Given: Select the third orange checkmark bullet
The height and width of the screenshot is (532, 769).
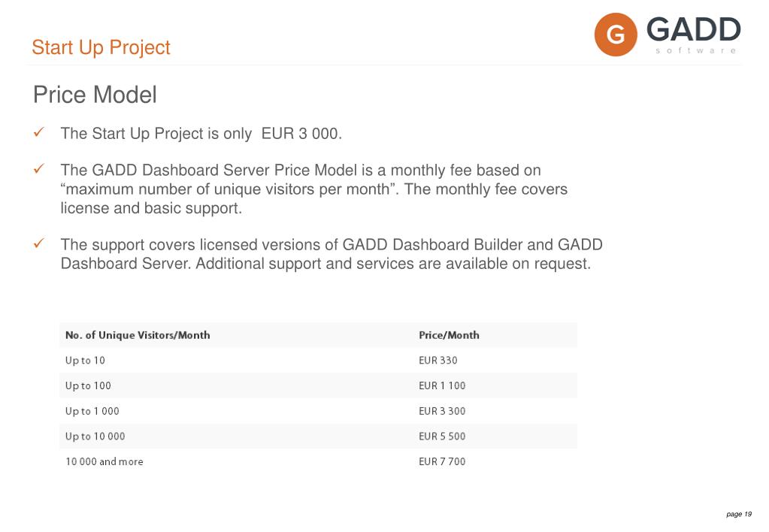Looking at the screenshot, I should click(x=39, y=243).
